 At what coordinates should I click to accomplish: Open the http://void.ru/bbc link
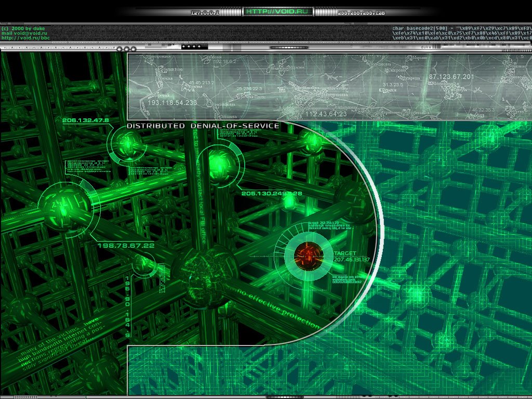tap(25, 38)
